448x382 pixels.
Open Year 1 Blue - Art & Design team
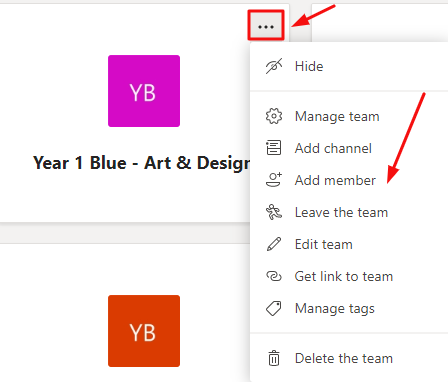pos(142,163)
